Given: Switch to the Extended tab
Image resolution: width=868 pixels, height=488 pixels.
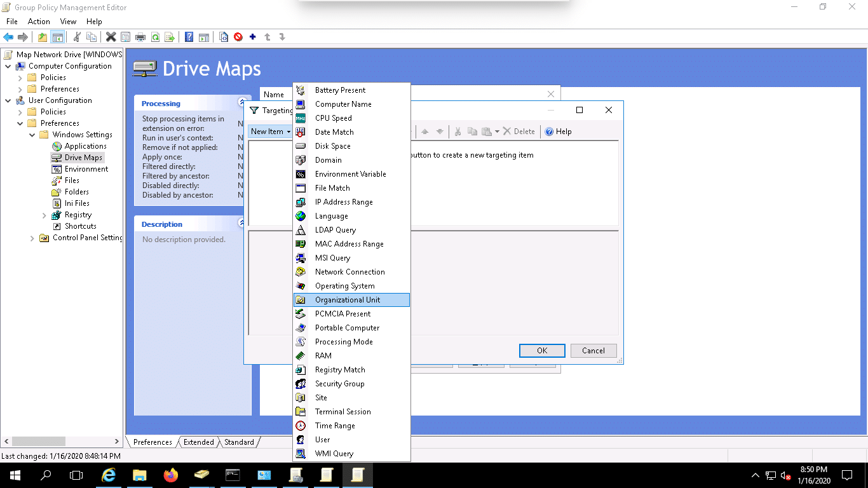Looking at the screenshot, I should tap(199, 442).
